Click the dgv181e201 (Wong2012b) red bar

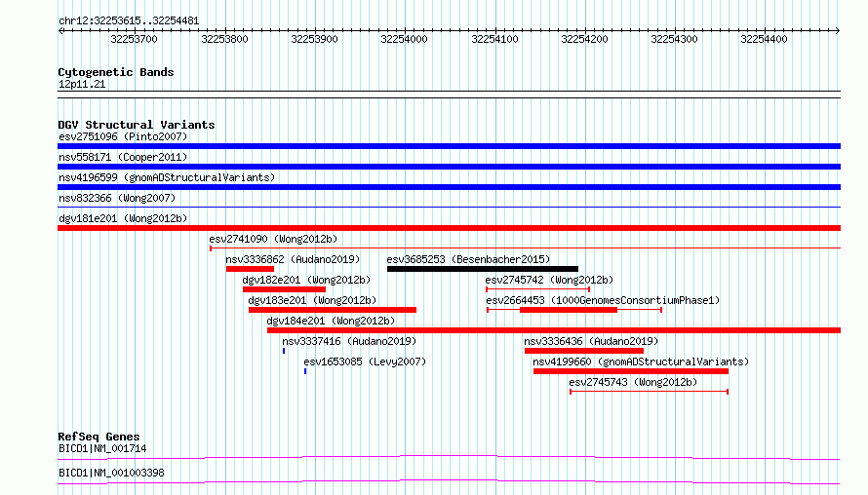pos(449,228)
